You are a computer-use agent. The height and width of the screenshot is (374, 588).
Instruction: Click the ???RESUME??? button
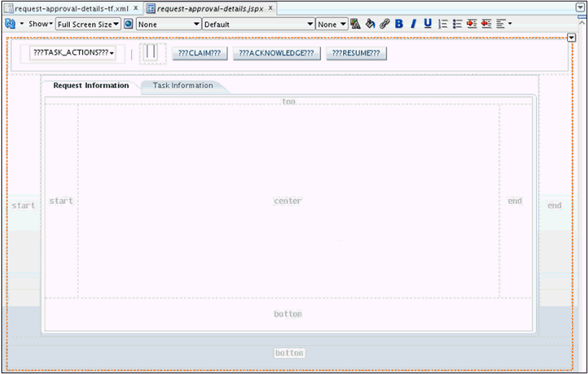coord(356,53)
